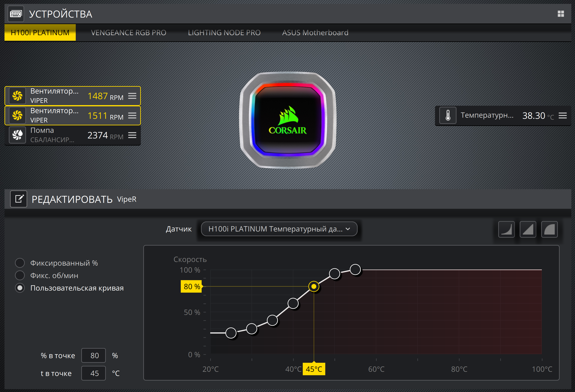
Task: Switch to VENGEANCE RGB PRO tab
Action: tap(128, 33)
